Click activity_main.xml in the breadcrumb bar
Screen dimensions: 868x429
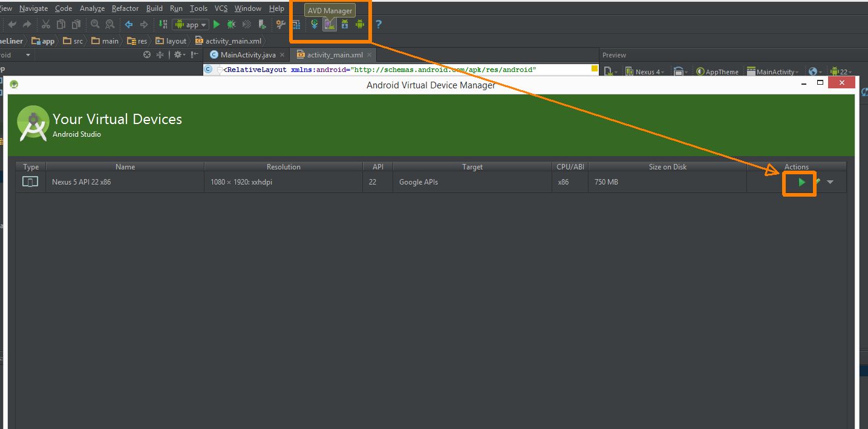229,41
